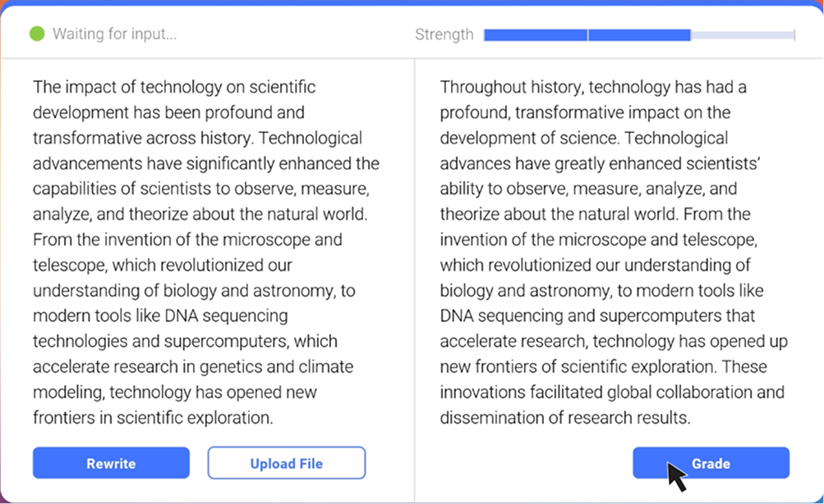Set Strength slider to the first segment
Viewport: 824px width, 504px height.
tap(536, 35)
